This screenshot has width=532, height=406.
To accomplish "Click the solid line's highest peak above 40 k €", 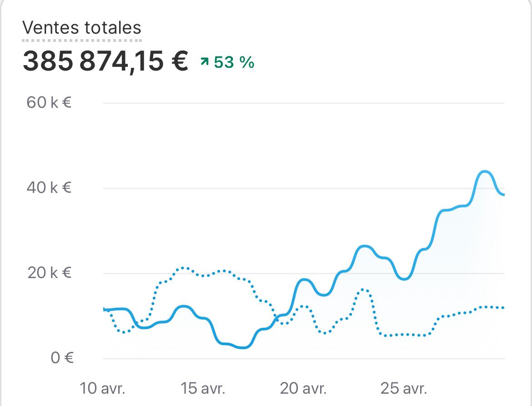I will (485, 172).
